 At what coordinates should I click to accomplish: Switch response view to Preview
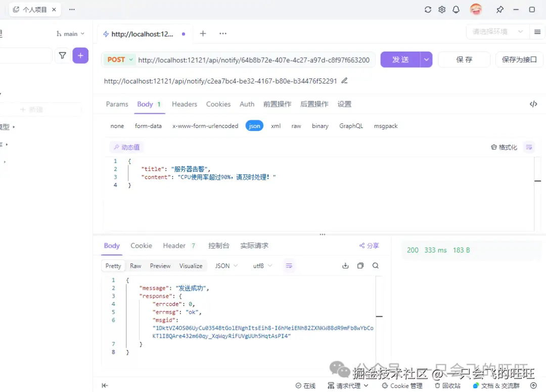160,266
